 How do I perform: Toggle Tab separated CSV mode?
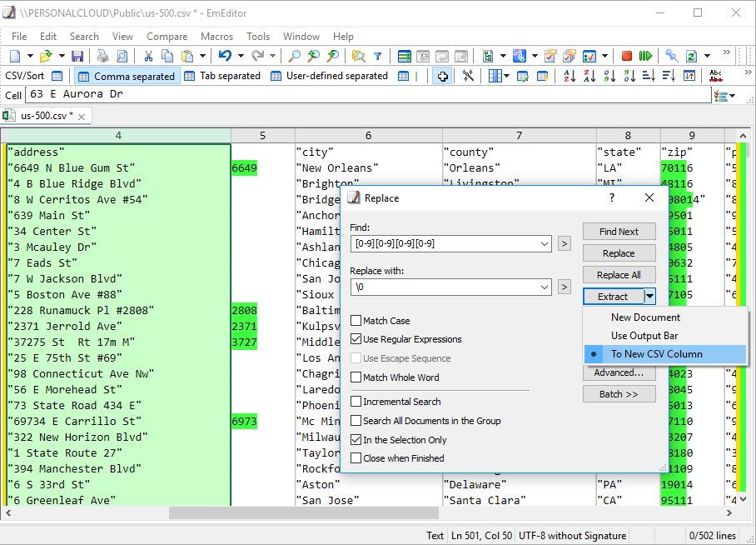(x=222, y=77)
